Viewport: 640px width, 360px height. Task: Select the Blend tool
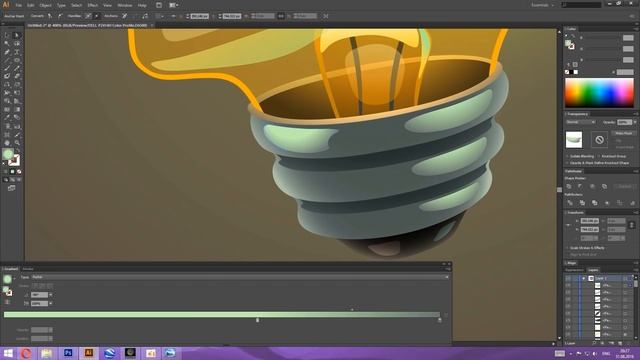pyautogui.click(x=17, y=118)
